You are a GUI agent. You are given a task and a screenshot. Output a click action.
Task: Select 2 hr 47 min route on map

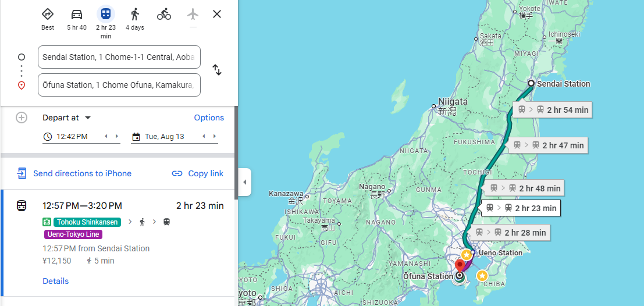548,145
